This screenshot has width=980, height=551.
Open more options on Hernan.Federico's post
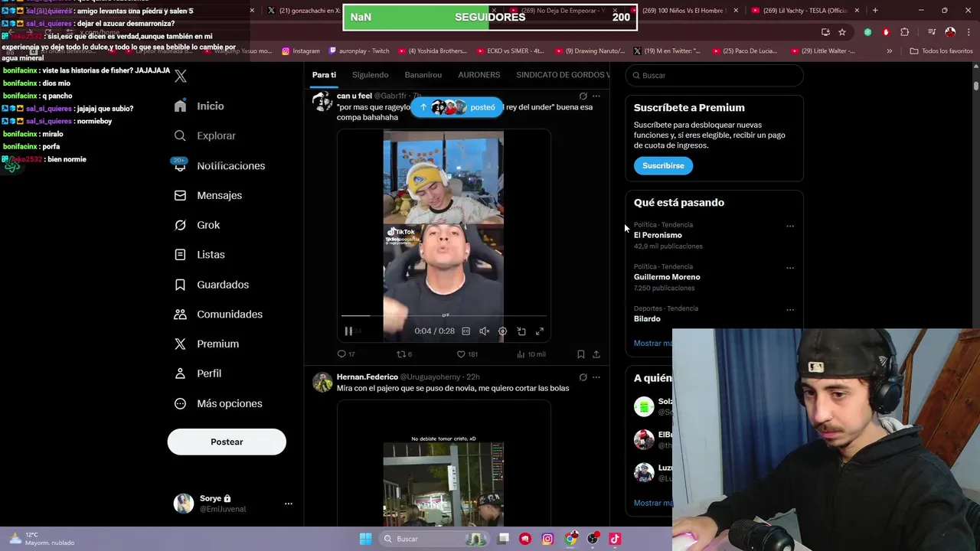[596, 377]
